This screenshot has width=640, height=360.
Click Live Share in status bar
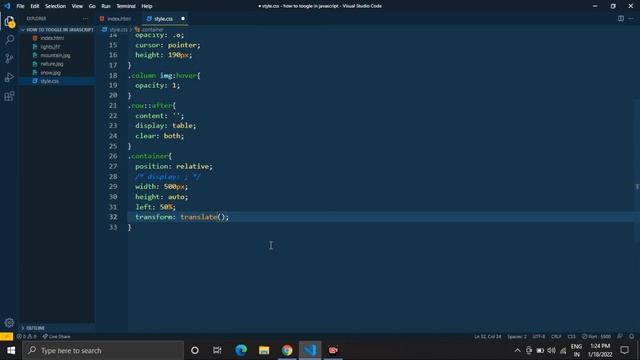57,336
